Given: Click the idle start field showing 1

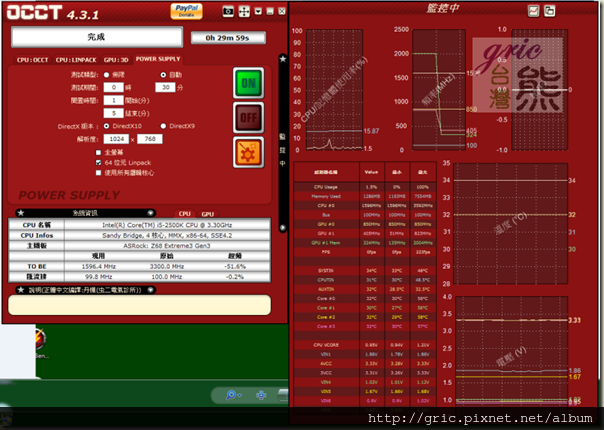Looking at the screenshot, I should [114, 101].
